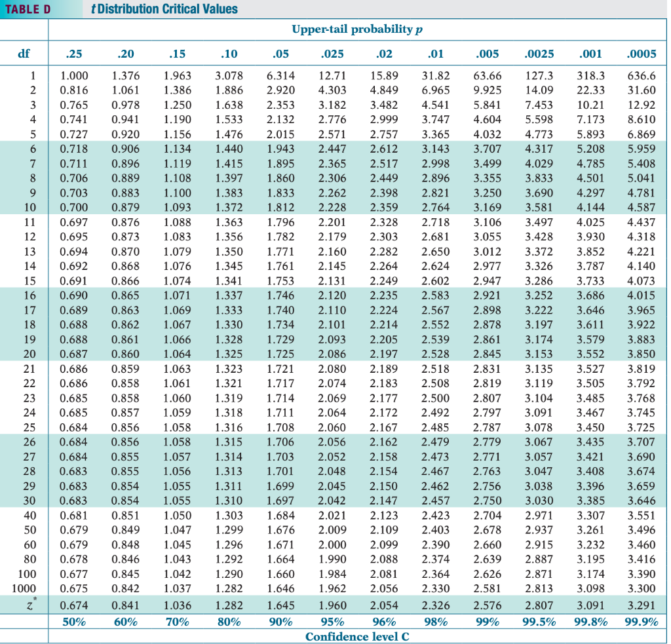Click the z* value 1.960
The width and height of the screenshot is (671, 644).
pos(332,605)
